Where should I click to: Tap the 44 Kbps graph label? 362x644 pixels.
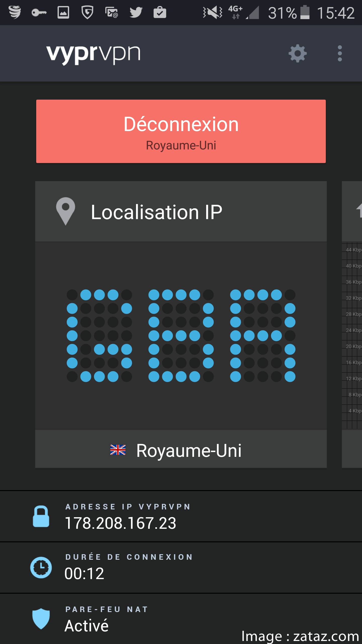point(354,250)
